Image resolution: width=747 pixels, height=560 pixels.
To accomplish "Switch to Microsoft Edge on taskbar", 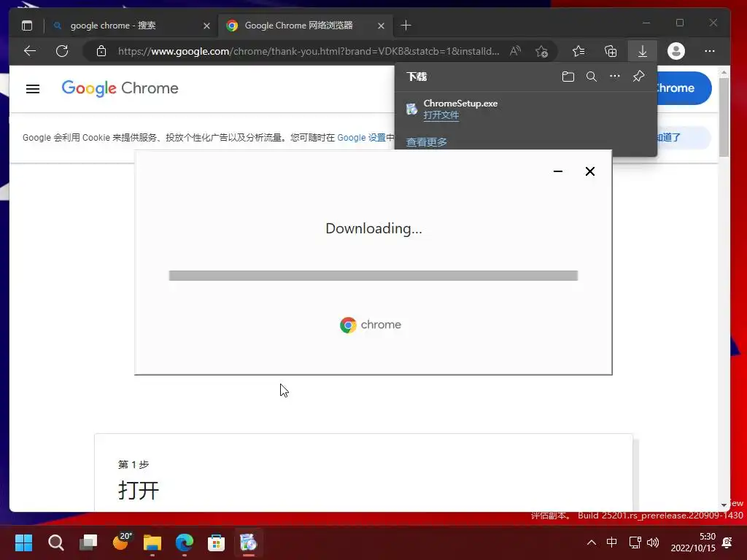I will [x=185, y=542].
